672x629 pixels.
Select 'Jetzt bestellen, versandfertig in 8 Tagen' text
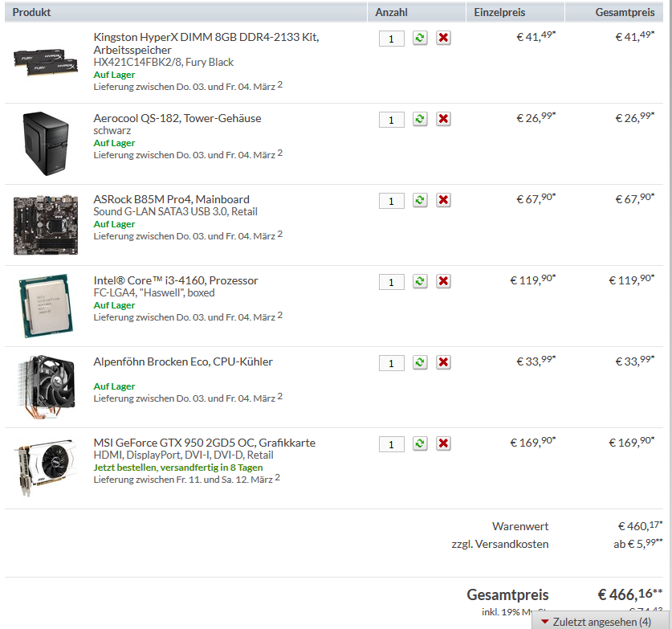178,468
